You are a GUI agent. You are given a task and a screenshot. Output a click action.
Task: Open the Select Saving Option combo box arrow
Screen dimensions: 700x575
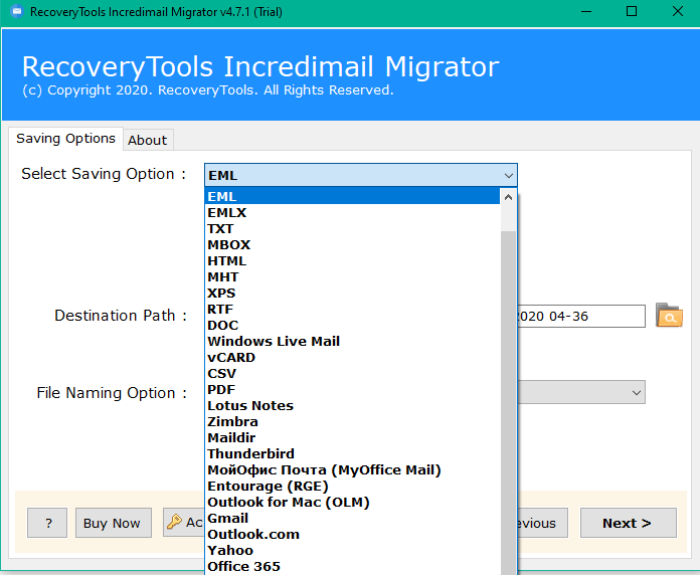click(508, 175)
